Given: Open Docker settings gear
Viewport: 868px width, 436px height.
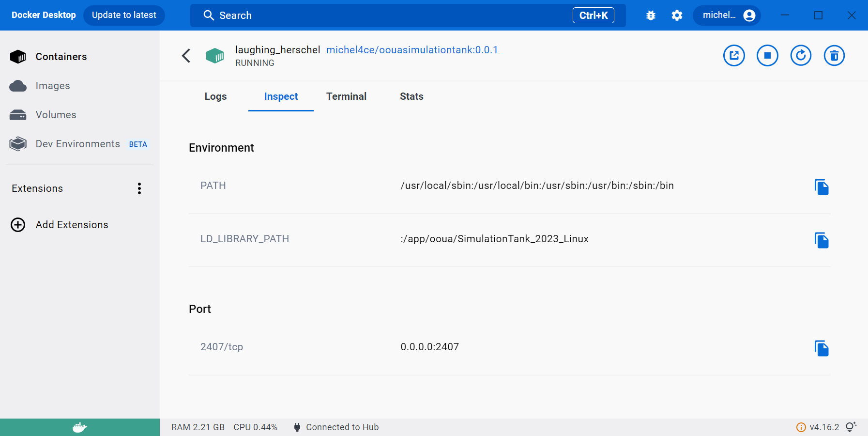Looking at the screenshot, I should coord(677,16).
